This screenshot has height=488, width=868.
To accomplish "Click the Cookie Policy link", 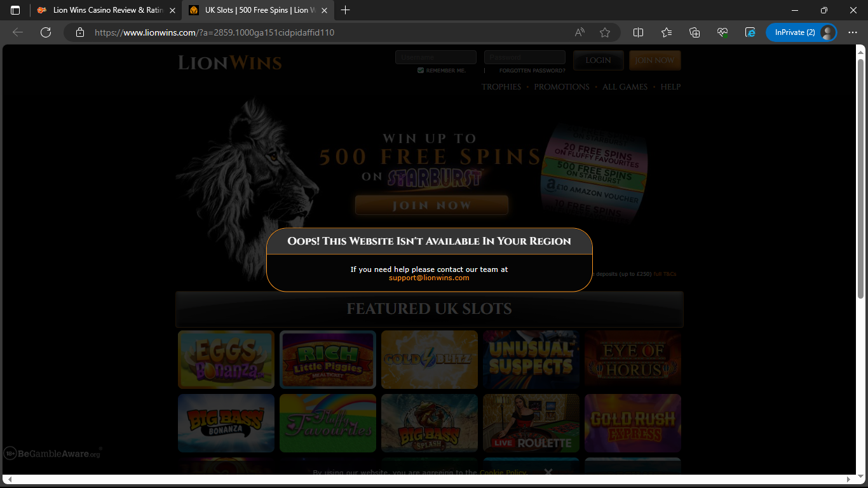I will click(x=503, y=472).
